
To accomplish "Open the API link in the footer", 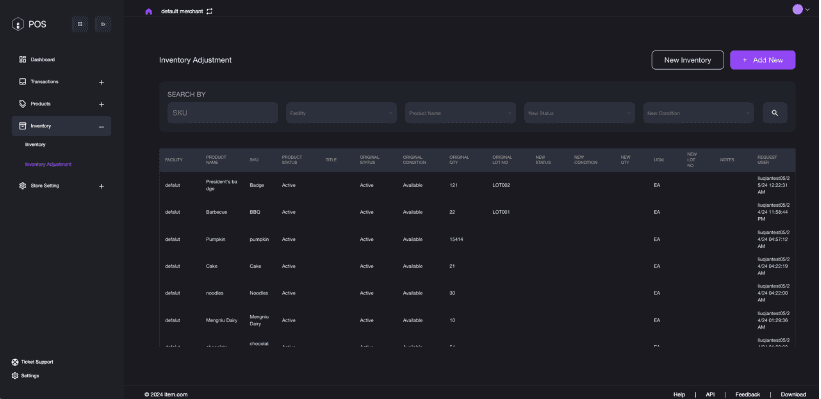I will point(710,394).
